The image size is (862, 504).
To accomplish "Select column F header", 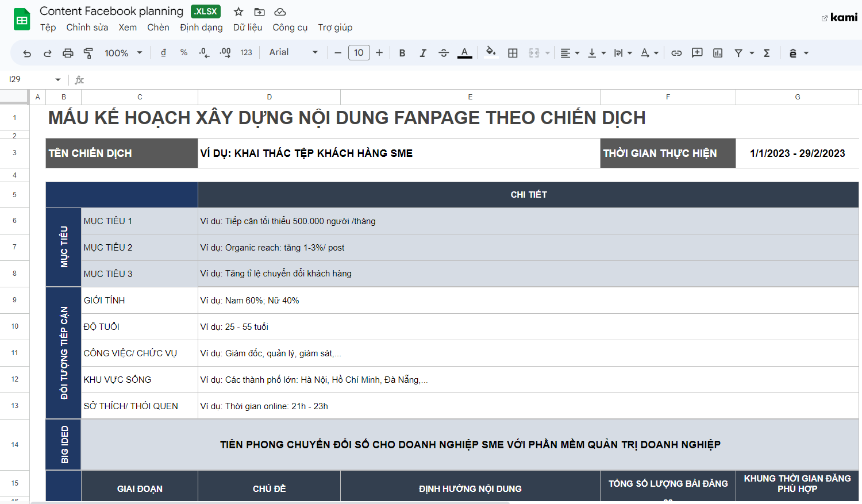I will pyautogui.click(x=668, y=97).
